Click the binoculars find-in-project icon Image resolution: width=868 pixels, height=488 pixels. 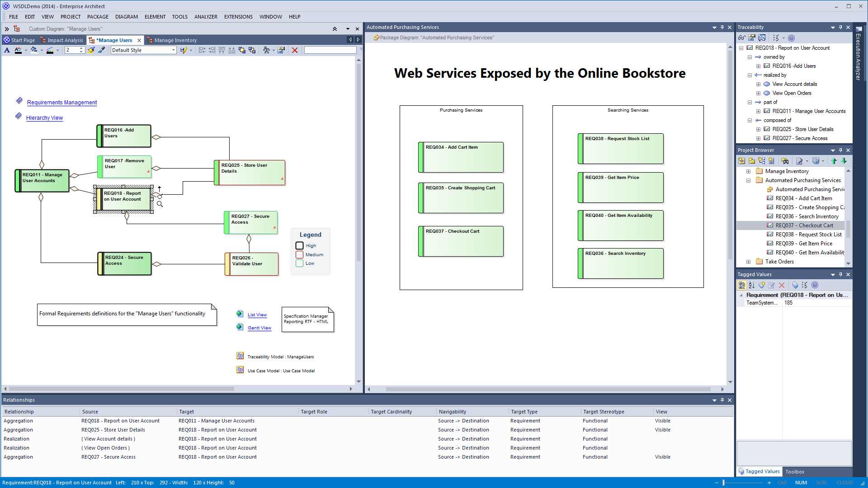tap(785, 161)
